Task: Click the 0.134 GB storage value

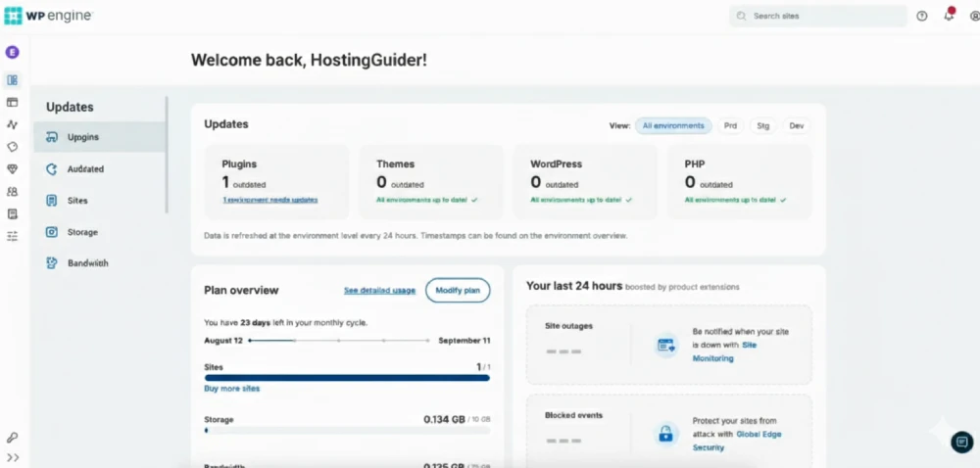Action: click(x=444, y=419)
